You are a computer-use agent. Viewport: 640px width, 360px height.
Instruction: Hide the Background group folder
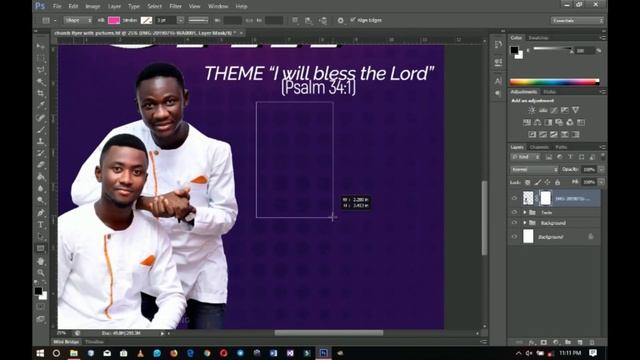pos(514,223)
